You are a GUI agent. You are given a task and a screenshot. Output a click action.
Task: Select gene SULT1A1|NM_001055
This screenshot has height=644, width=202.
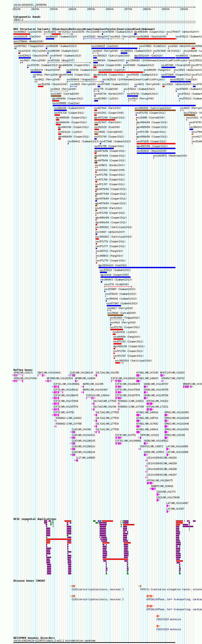(107, 373)
